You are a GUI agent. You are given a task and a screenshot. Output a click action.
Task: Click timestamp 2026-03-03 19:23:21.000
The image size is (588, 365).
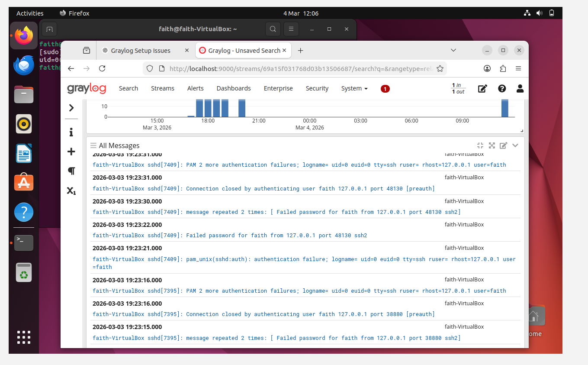pyautogui.click(x=127, y=248)
